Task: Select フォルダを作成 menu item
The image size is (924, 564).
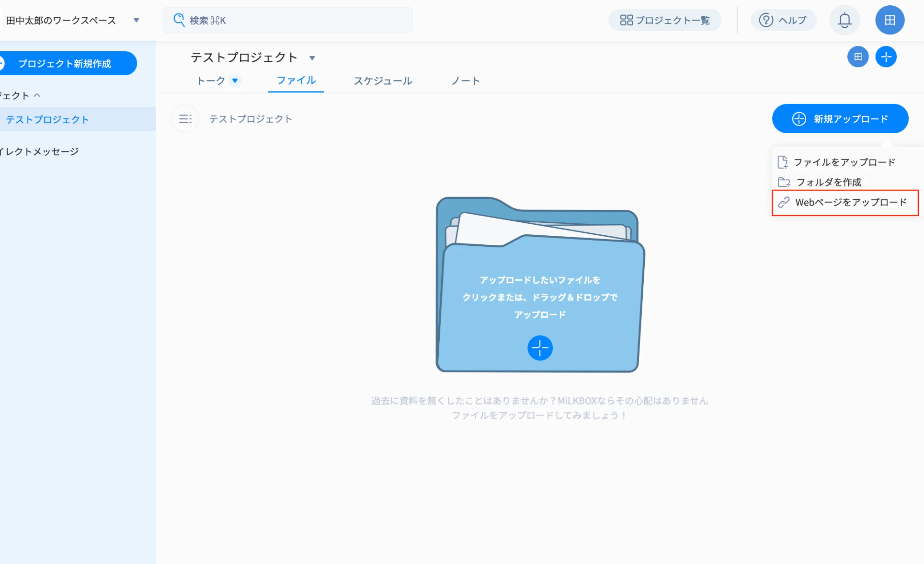Action: (x=828, y=182)
